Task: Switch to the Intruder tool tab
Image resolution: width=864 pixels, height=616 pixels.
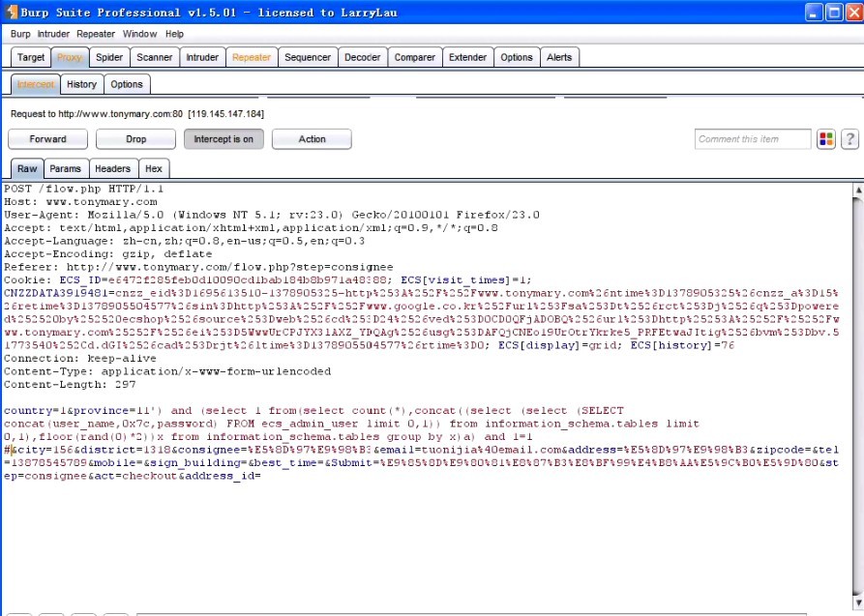Action: tap(202, 57)
